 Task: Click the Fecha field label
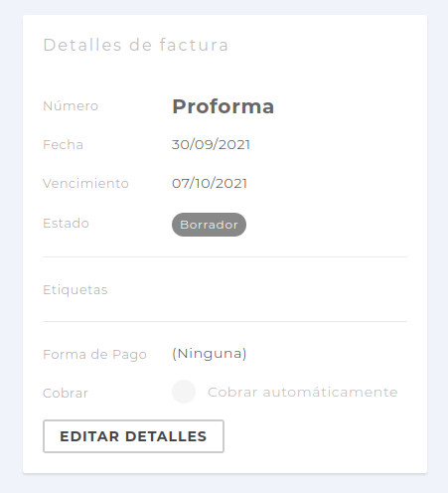pyautogui.click(x=64, y=144)
